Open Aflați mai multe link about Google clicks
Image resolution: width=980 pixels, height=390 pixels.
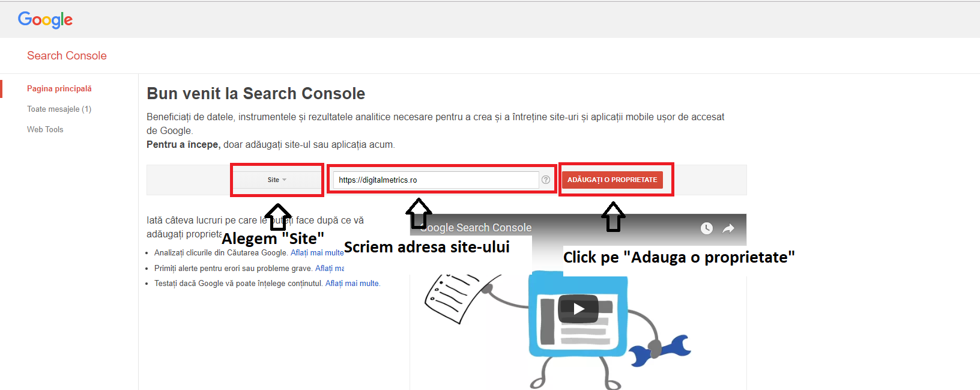tap(317, 253)
